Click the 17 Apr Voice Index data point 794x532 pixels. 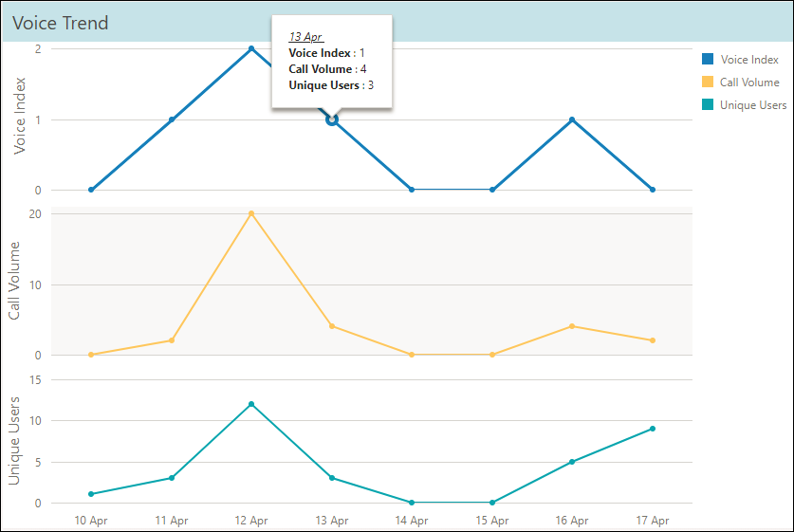click(x=653, y=190)
